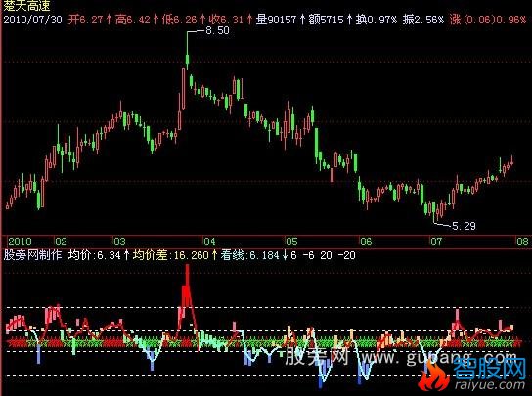Click the amplitude value 振2.56%
The height and width of the screenshot is (396, 532).
pos(423,20)
